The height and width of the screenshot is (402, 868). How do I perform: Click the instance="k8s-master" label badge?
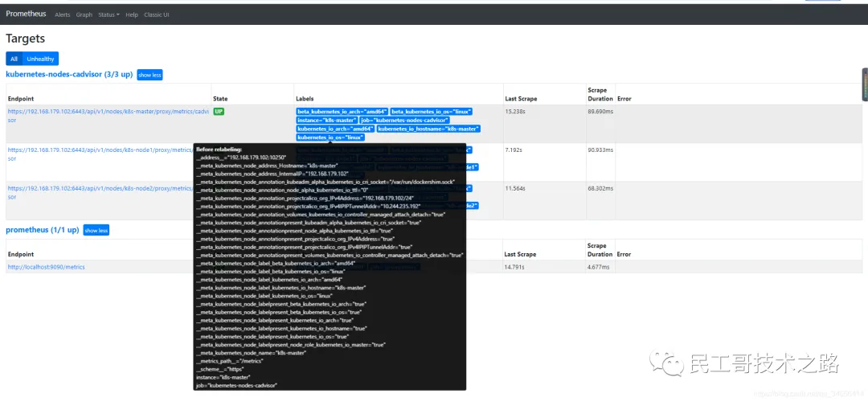pos(325,120)
